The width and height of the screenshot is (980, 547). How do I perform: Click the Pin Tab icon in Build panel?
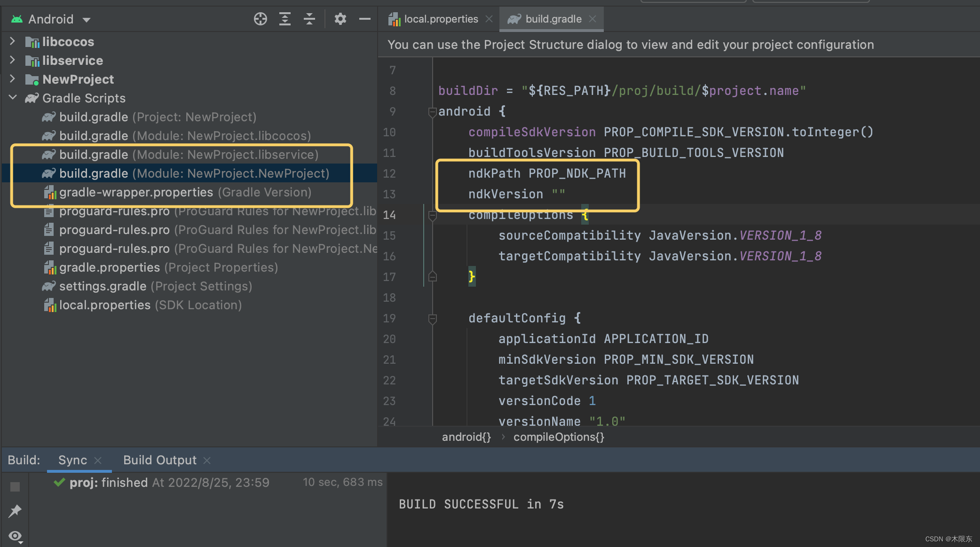15,511
